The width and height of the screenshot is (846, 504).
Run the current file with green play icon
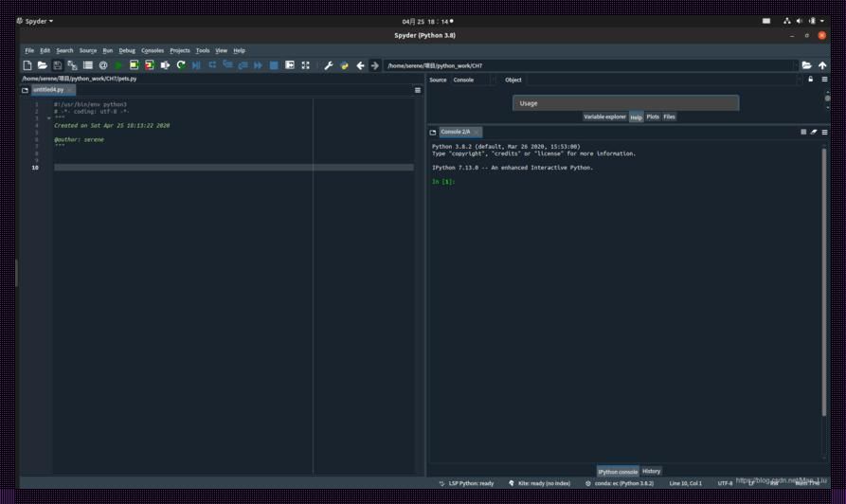(x=118, y=65)
